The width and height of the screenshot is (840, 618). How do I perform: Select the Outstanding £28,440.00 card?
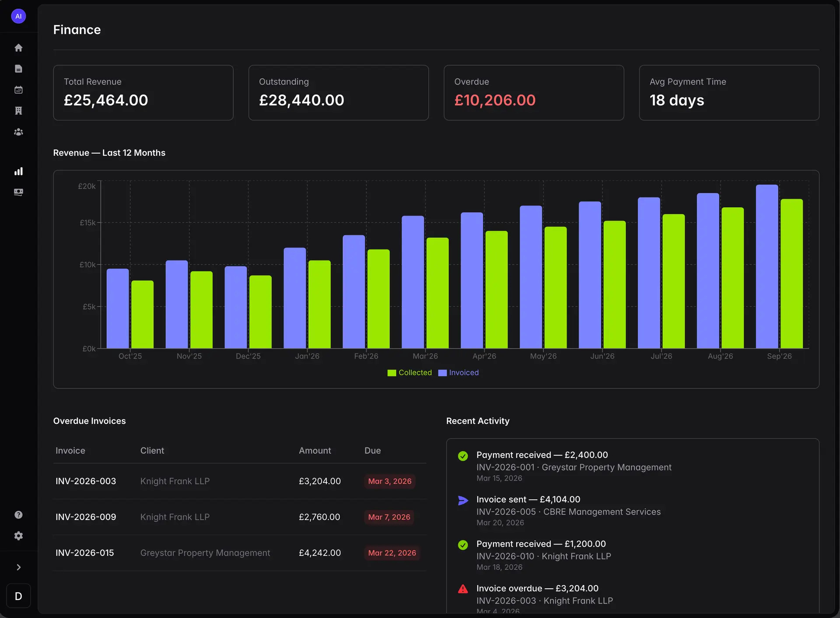pyautogui.click(x=339, y=93)
